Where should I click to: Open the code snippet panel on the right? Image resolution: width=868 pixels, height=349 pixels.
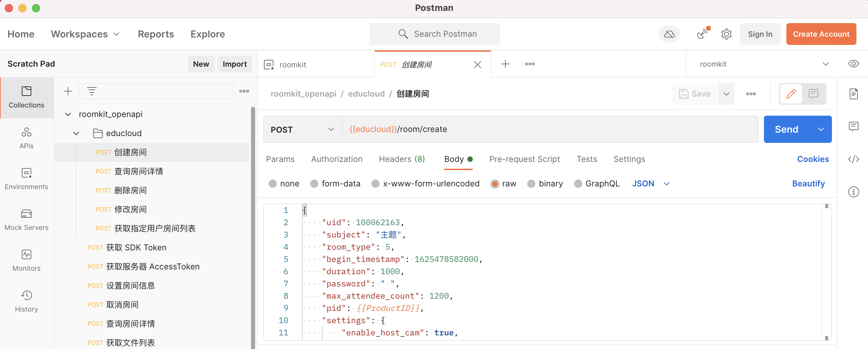coord(854,159)
